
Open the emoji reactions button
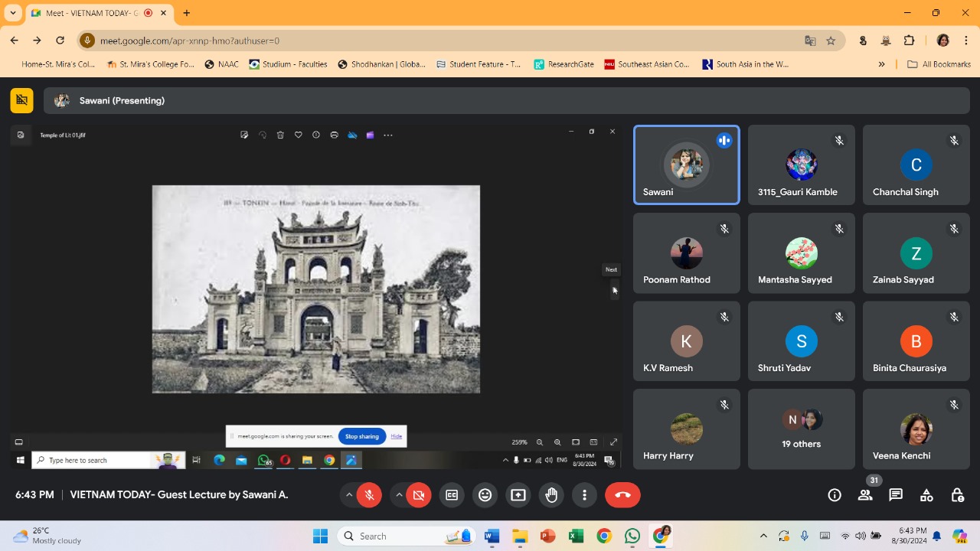coord(485,495)
